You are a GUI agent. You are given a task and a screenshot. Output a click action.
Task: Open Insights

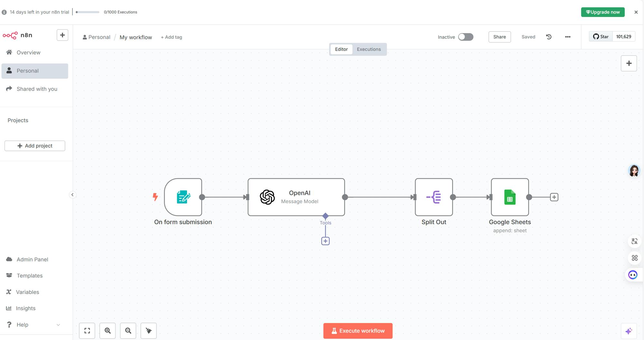point(35,308)
